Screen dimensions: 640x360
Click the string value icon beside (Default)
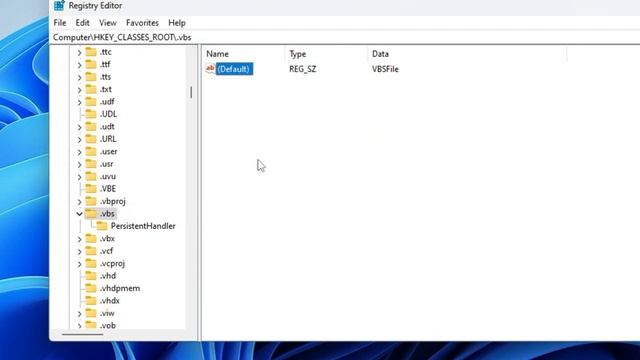210,69
